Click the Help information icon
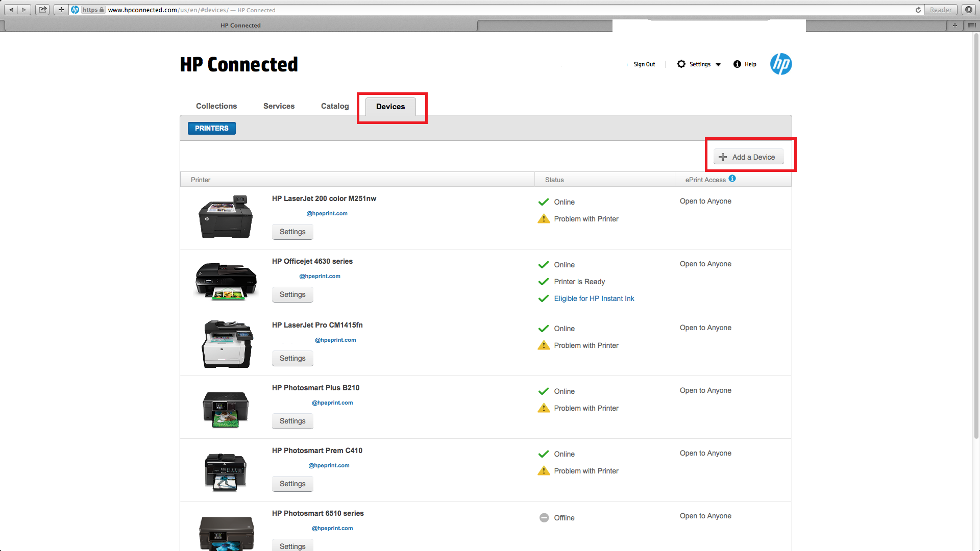Image resolution: width=980 pixels, height=551 pixels. tap(737, 64)
